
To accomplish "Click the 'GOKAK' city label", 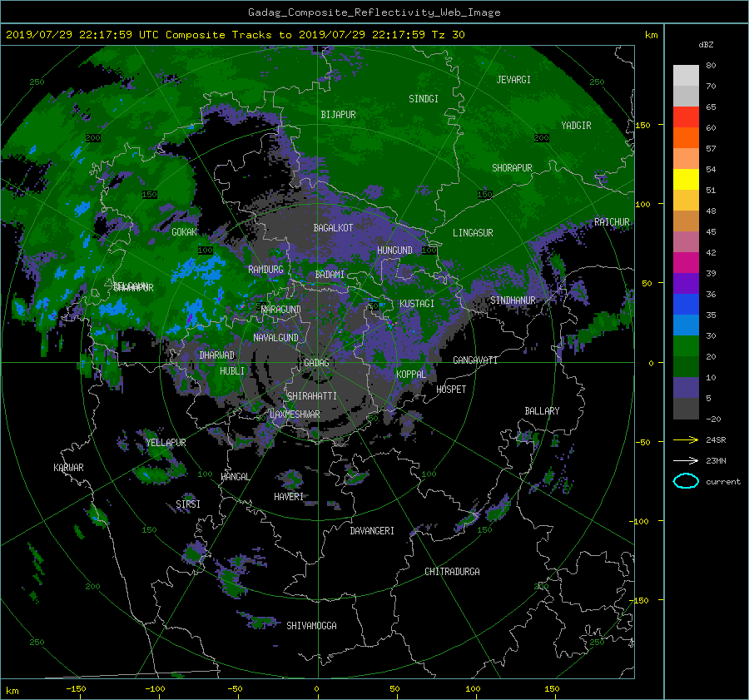I will click(x=185, y=232).
